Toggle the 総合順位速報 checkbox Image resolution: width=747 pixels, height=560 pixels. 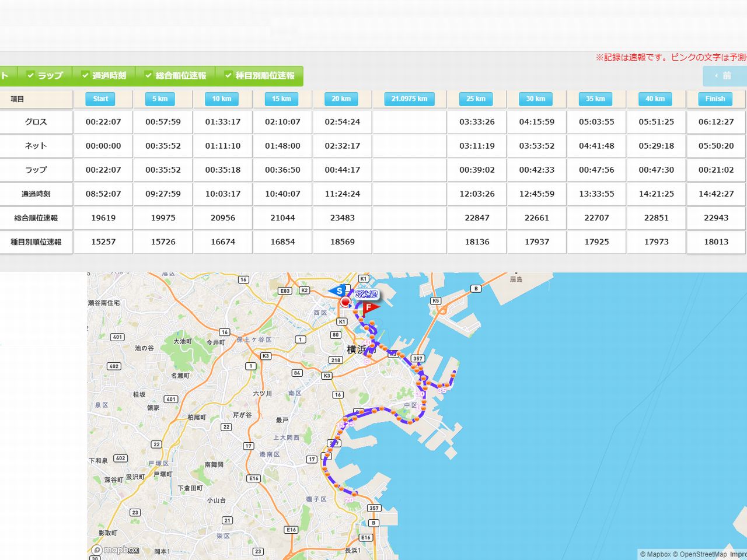[148, 75]
